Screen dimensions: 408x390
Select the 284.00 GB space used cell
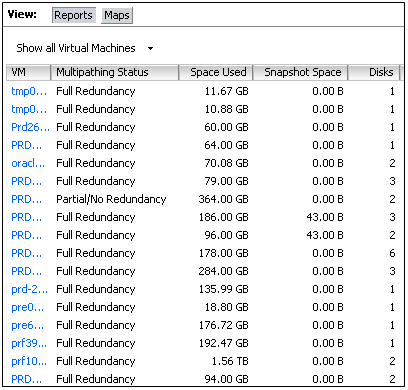pos(224,271)
